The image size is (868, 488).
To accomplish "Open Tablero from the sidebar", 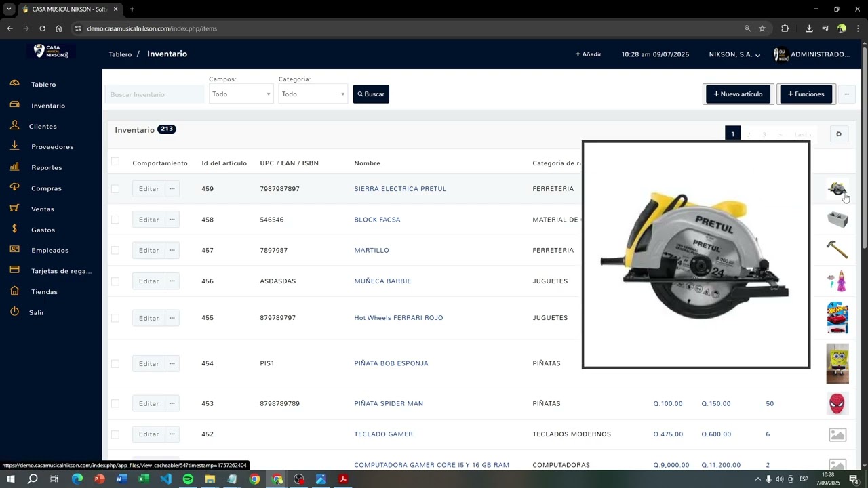I will 43,85.
